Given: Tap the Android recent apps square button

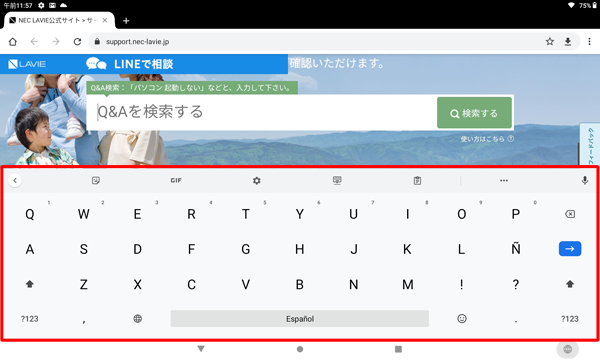Looking at the screenshot, I should tap(398, 349).
